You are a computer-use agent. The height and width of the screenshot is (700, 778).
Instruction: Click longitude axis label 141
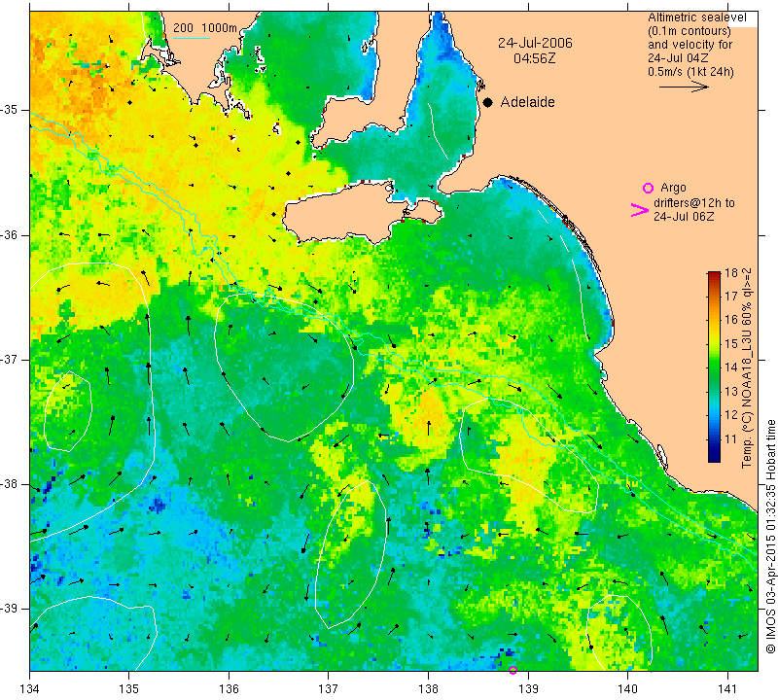tap(727, 689)
